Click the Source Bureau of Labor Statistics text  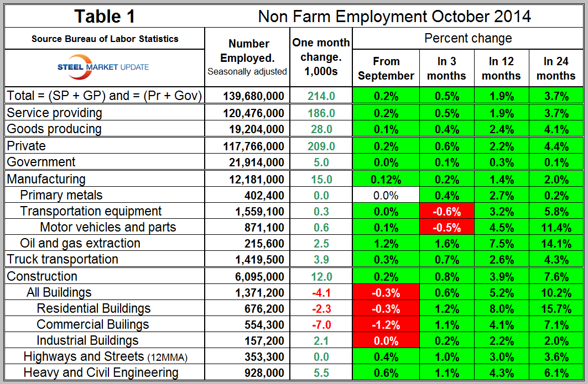pos(105,39)
